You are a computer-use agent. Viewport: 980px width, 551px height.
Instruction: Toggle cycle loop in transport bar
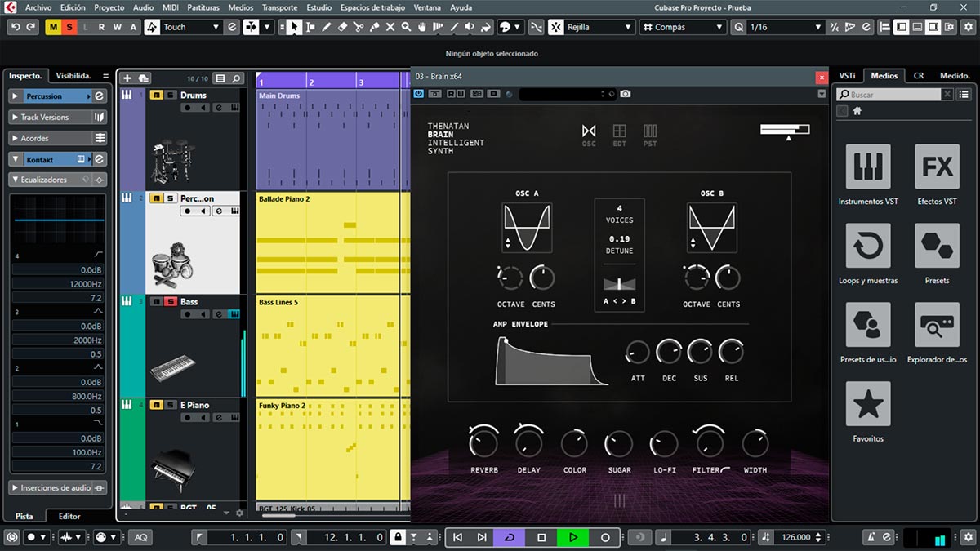[x=510, y=537]
